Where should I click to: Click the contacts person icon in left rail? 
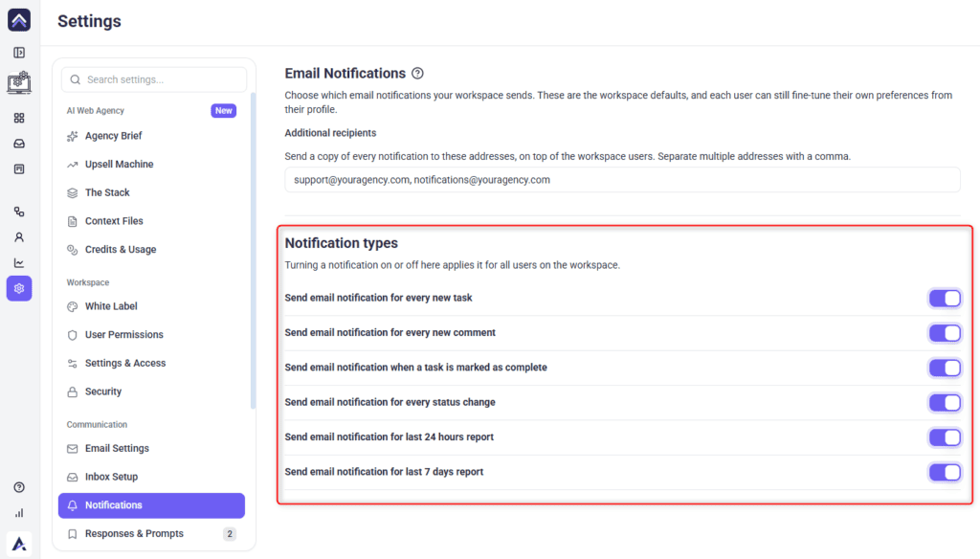click(19, 237)
